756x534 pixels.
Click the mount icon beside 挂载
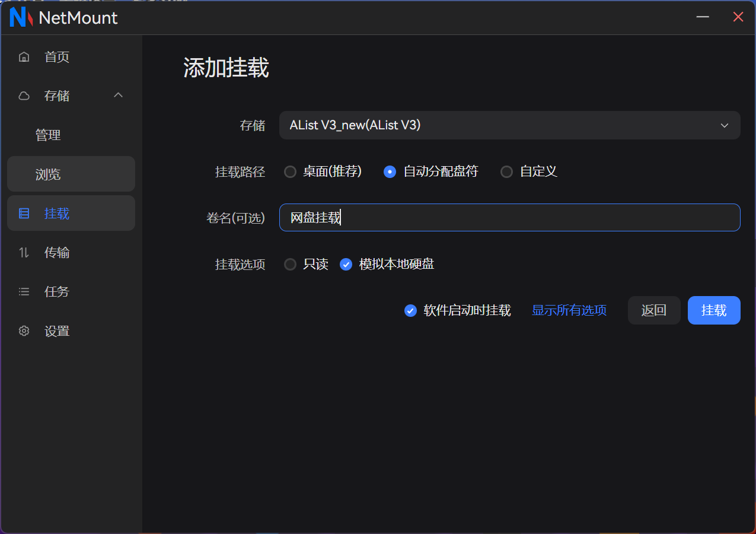coord(24,214)
